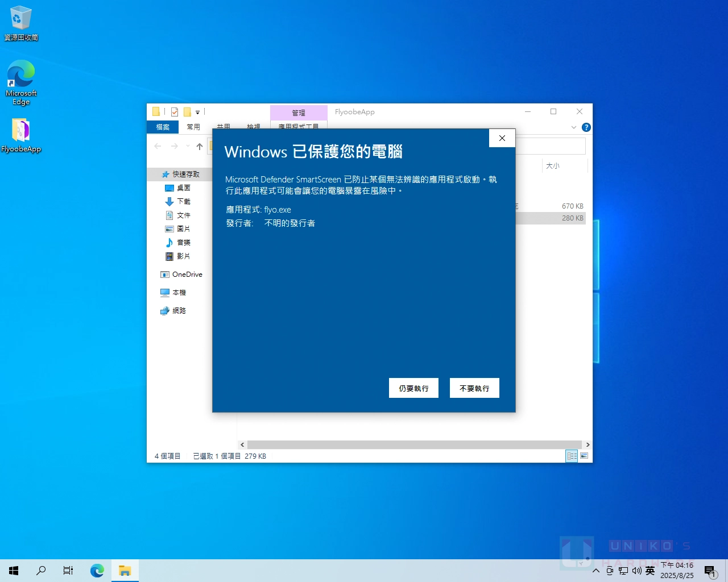The width and height of the screenshot is (728, 582).
Task: Click the Meet Now camera tray icon
Action: 610,571
